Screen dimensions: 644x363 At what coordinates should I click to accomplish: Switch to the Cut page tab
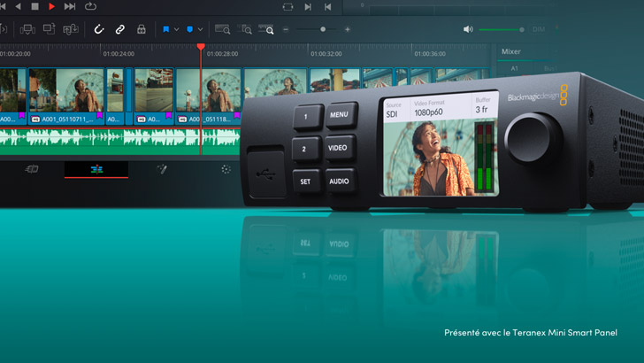click(x=32, y=169)
